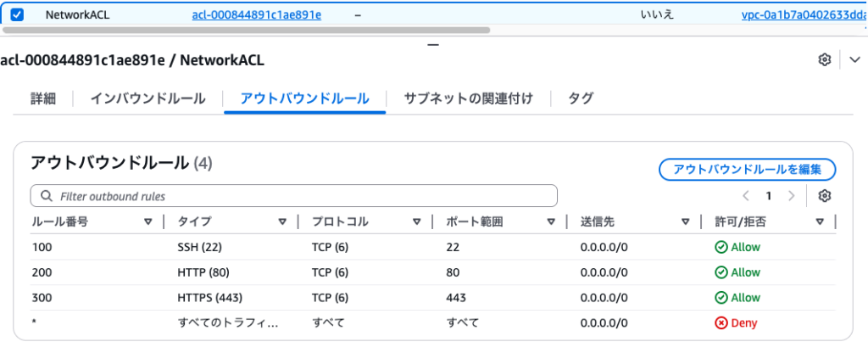
Task: Uncheck the NetworkACL row checkbox
Action: [17, 14]
